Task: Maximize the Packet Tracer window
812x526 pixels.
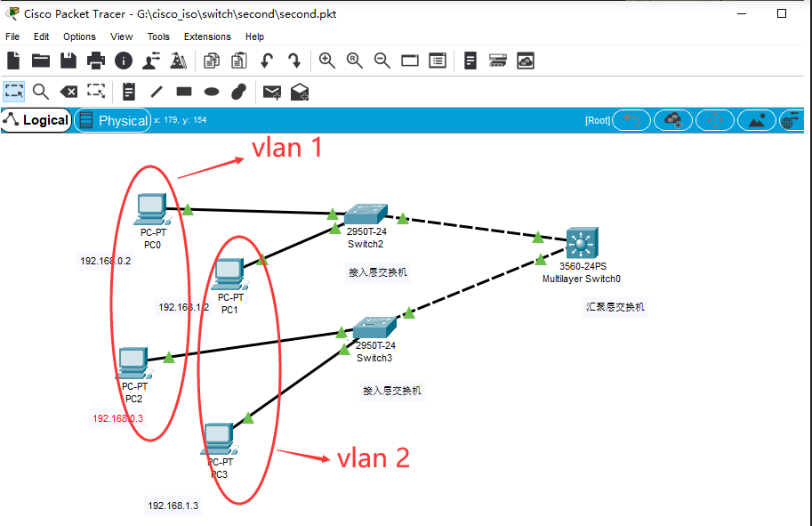Action: (x=782, y=13)
